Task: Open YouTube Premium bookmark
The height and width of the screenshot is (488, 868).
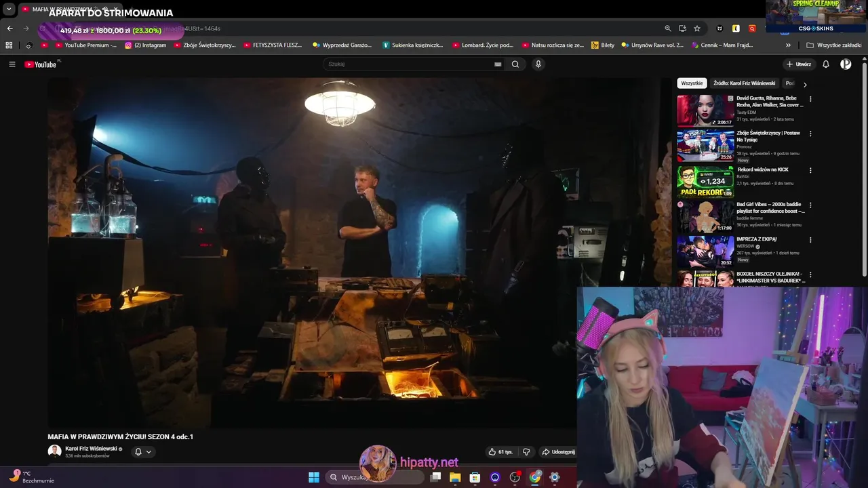Action: click(85, 45)
